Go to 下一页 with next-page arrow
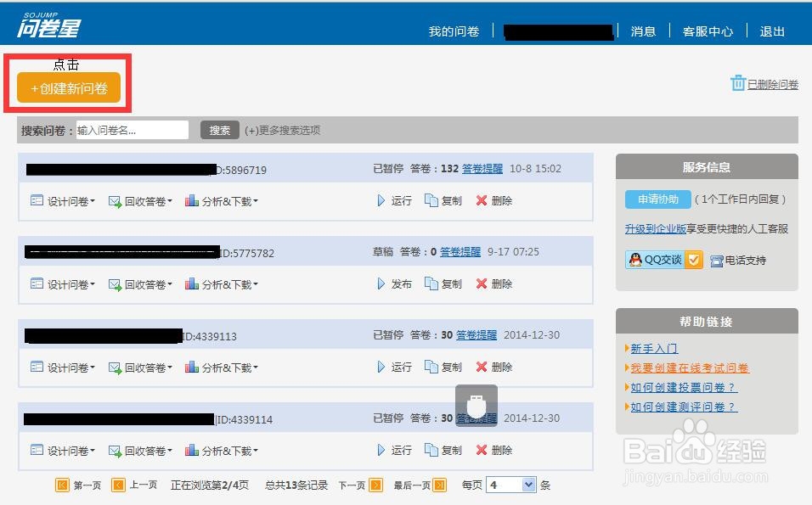The width and height of the screenshot is (812, 505). 376,485
